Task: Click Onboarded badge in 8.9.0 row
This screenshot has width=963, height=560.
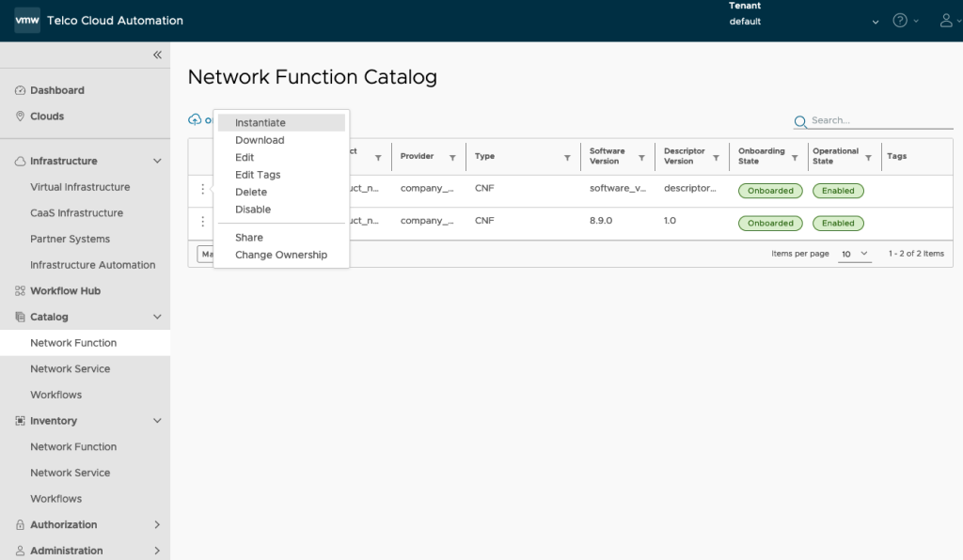Action: pos(770,224)
